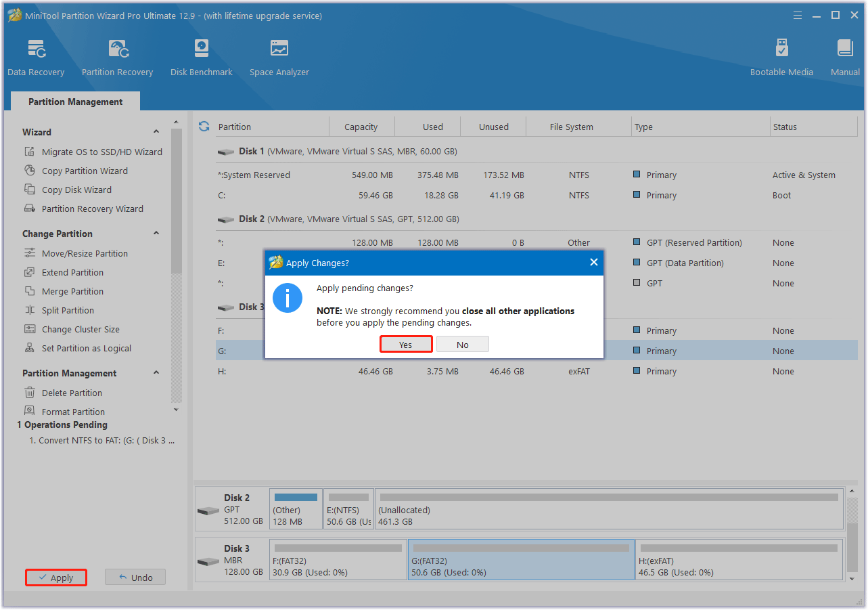Decline with No button

tap(463, 345)
